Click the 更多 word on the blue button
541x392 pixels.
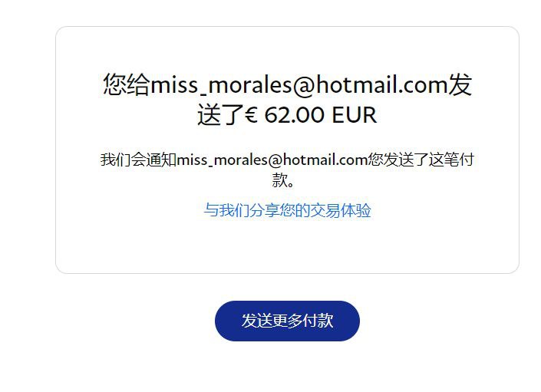click(x=288, y=321)
